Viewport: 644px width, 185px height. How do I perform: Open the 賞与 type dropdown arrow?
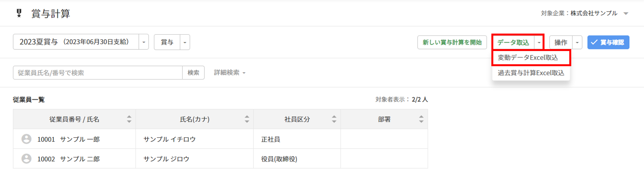point(185,42)
